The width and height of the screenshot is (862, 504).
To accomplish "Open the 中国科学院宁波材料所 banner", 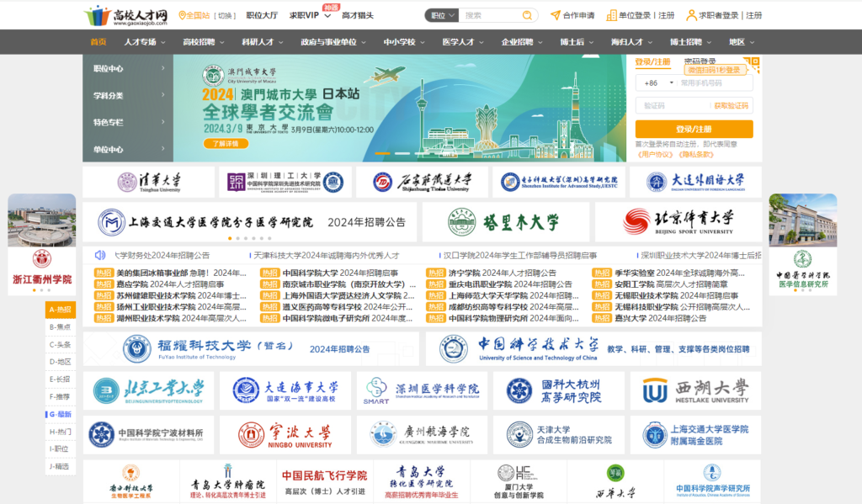I will point(148,435).
